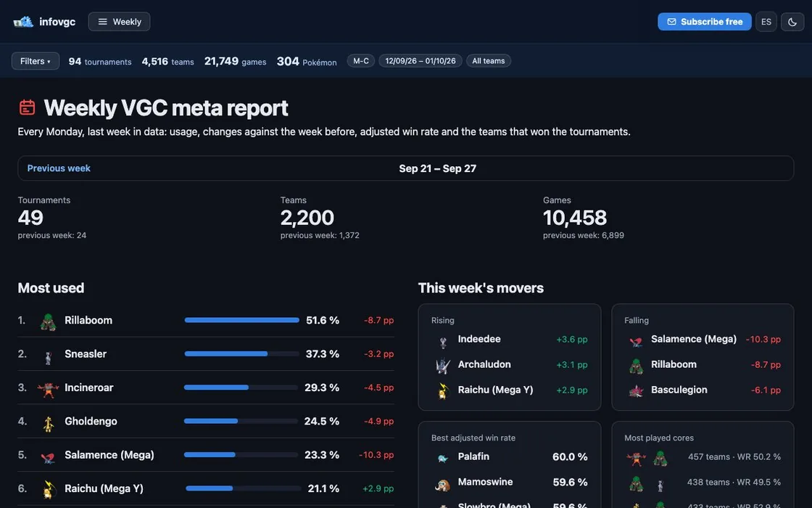
Task: Open Sneasler name in Most used list
Action: (x=86, y=354)
